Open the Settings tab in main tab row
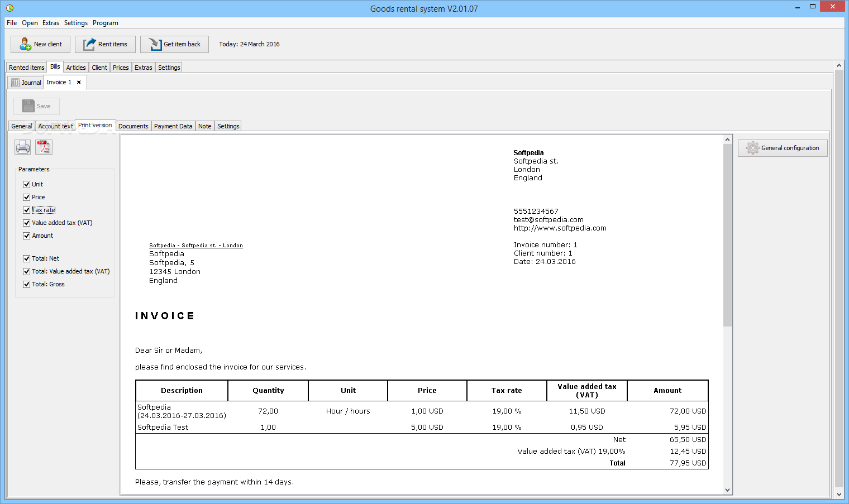 coord(169,68)
